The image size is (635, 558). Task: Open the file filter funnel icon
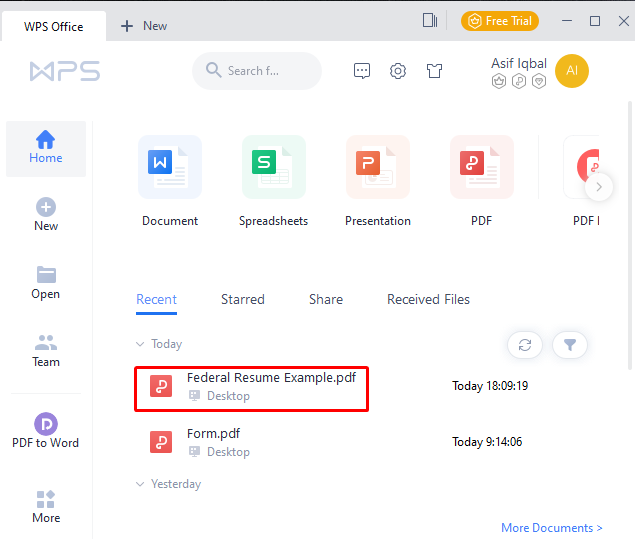(x=570, y=345)
